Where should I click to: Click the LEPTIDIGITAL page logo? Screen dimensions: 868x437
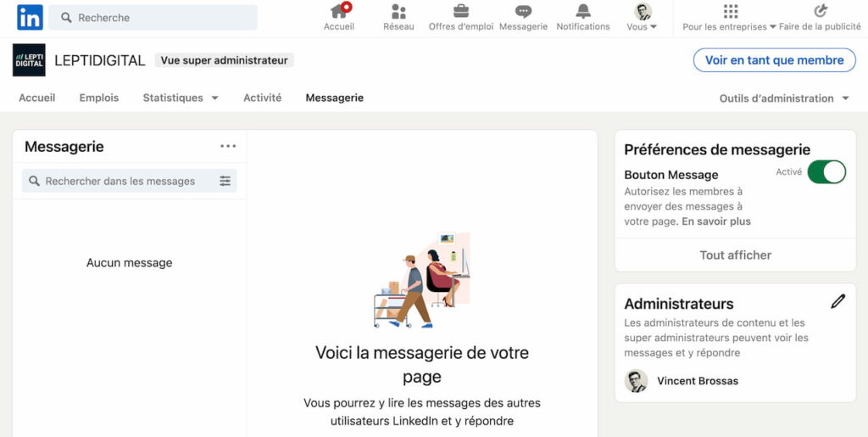click(x=29, y=59)
